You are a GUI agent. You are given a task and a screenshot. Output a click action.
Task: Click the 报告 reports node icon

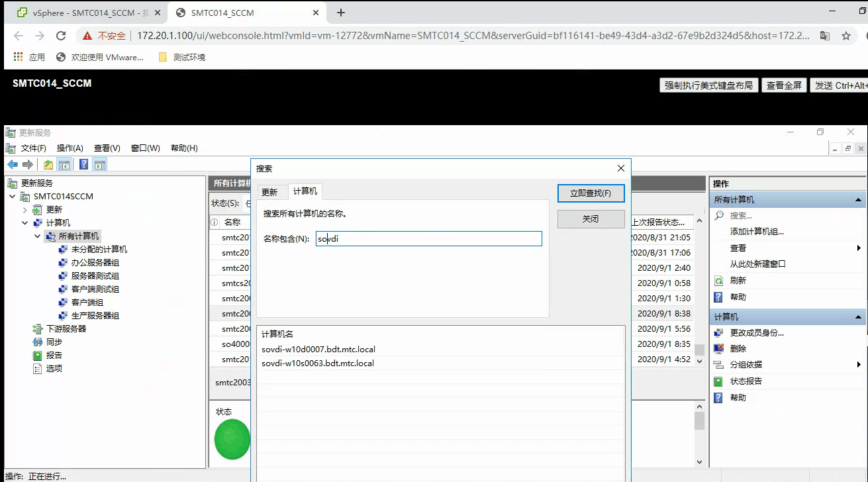tap(38, 355)
